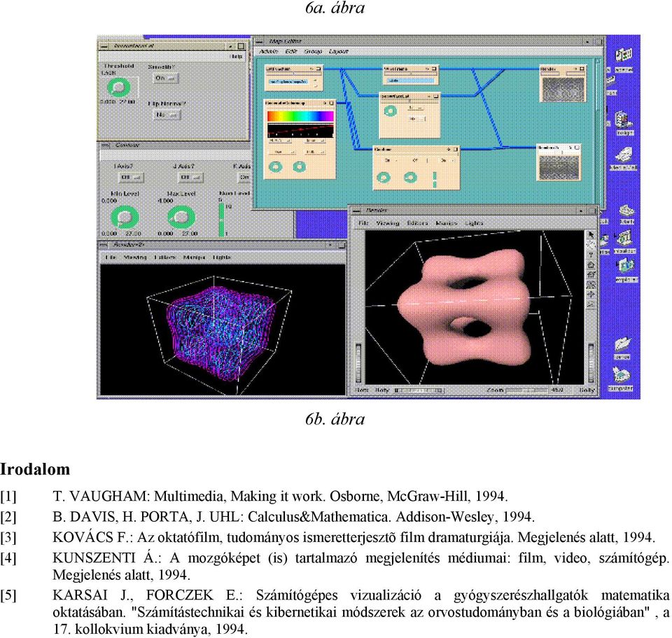672x638 pixels.
Task: Click the Home view icon in Render toolbar
Action: point(591,265)
